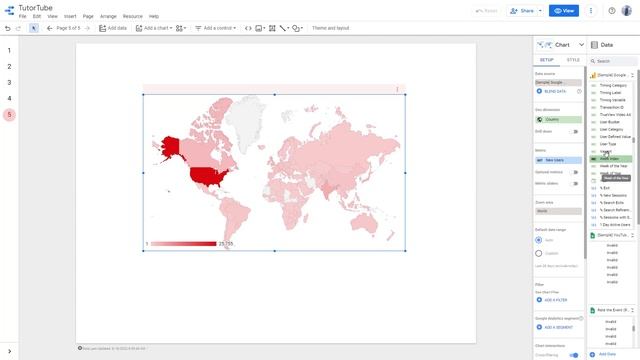Open the Resource menu
640x360 pixels.
click(x=133, y=16)
